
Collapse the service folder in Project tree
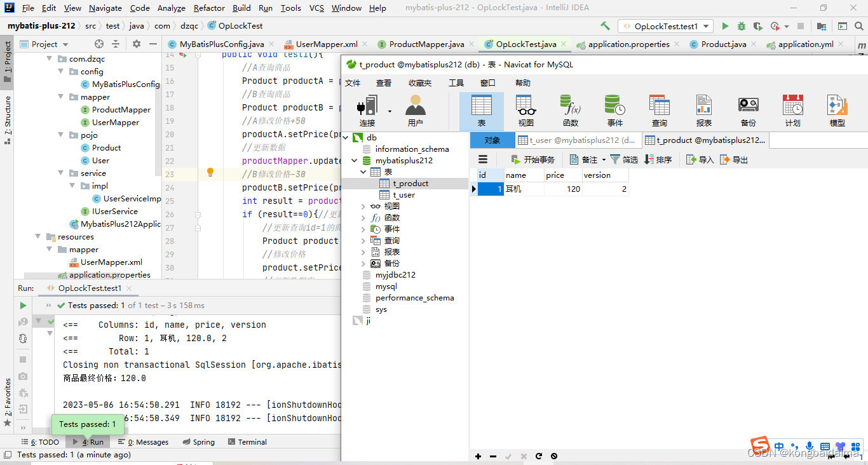tap(61, 173)
